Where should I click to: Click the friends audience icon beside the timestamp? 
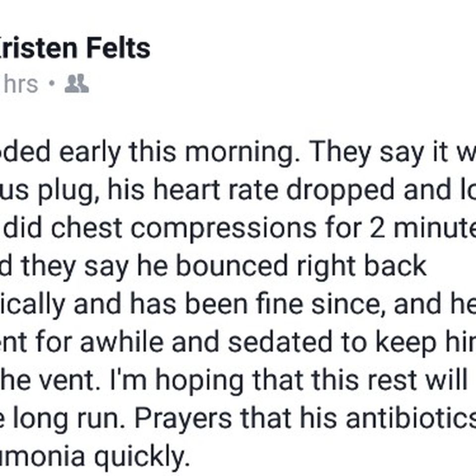click(x=77, y=83)
